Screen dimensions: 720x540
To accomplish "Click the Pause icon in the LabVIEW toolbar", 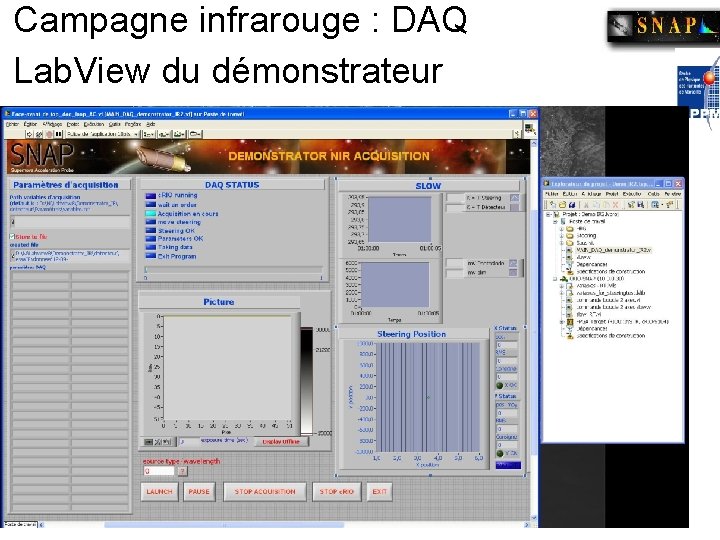I will (x=58, y=134).
